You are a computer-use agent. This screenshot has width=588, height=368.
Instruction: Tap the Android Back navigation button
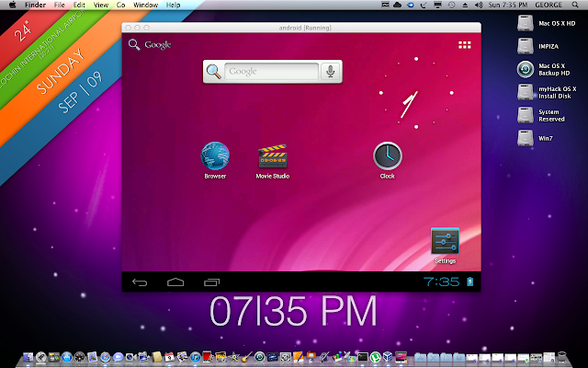140,282
